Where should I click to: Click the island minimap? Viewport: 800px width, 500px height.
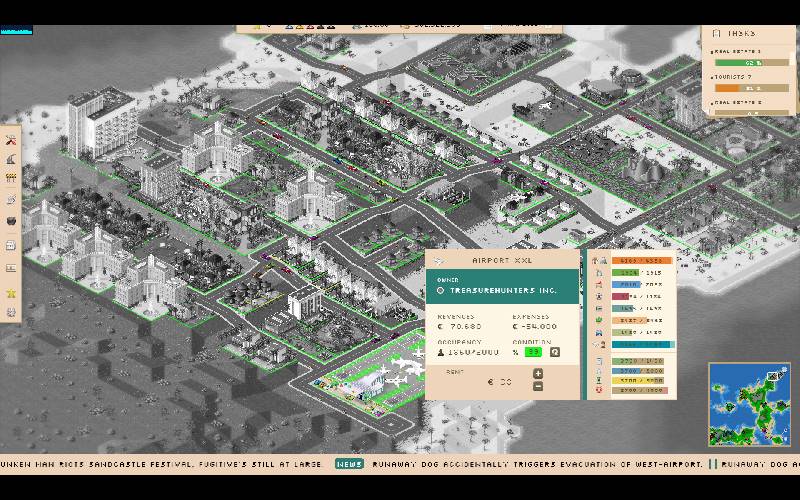[749, 404]
